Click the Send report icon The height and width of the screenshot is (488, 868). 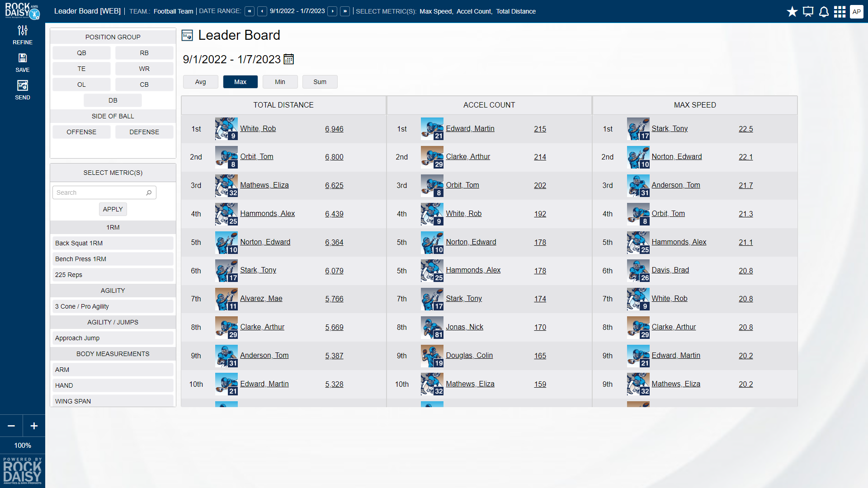click(23, 86)
